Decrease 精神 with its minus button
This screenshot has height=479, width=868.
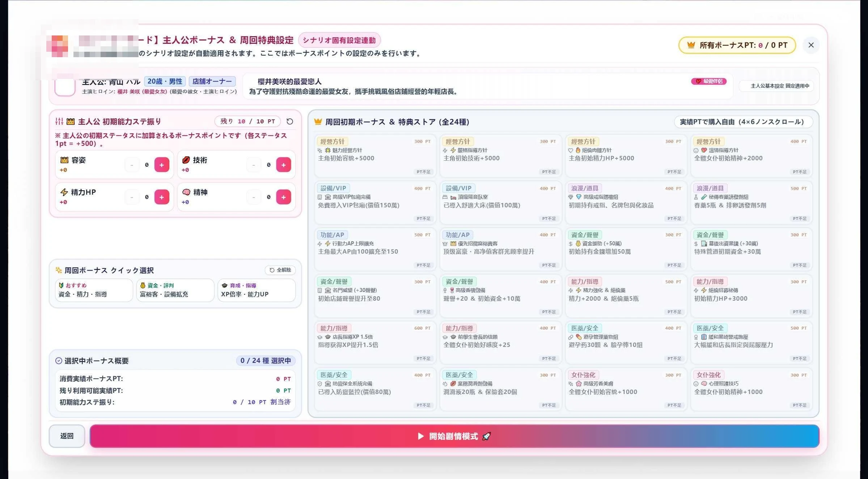[254, 197]
